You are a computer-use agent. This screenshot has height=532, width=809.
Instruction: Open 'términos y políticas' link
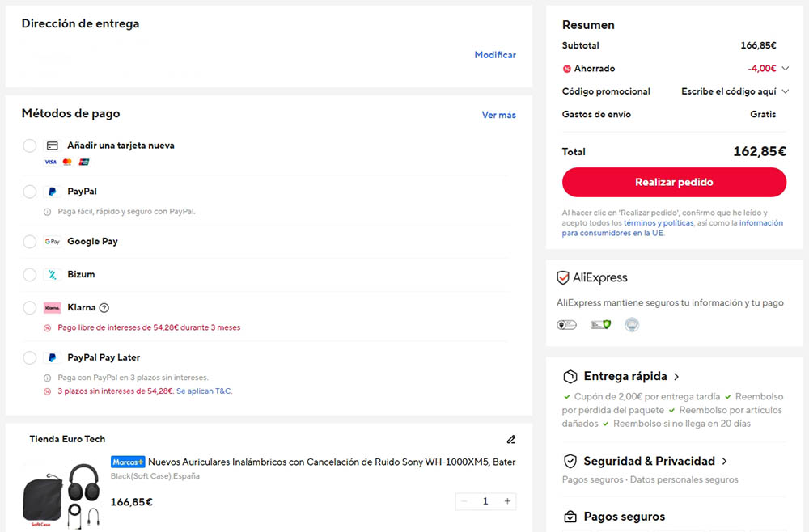tap(659, 222)
